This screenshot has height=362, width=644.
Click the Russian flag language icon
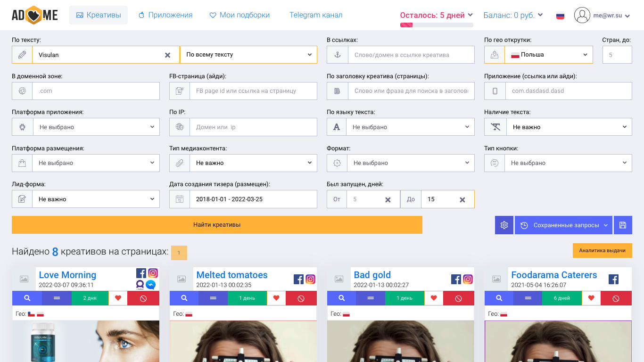pyautogui.click(x=560, y=16)
